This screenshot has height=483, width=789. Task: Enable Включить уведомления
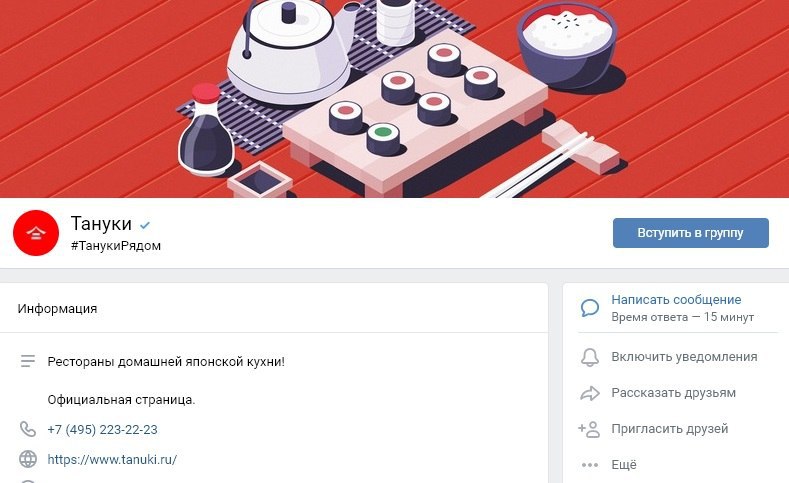(684, 357)
